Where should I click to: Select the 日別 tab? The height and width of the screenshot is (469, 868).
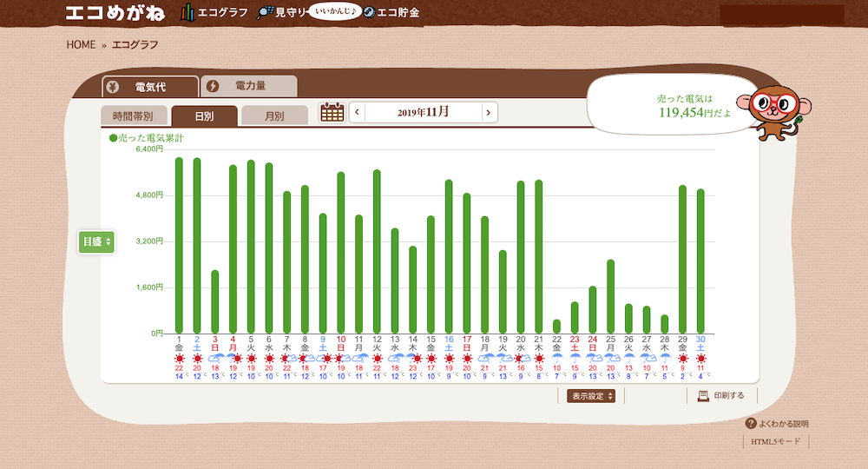(x=204, y=116)
